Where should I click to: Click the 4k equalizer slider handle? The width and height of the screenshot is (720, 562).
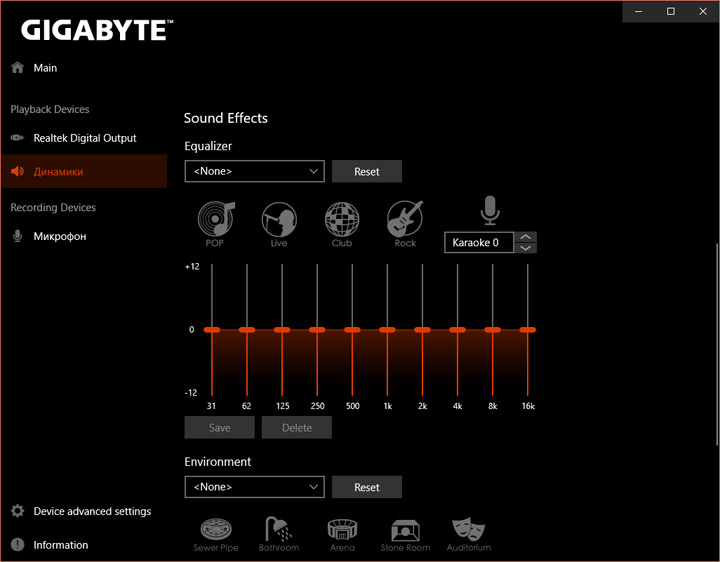457,330
